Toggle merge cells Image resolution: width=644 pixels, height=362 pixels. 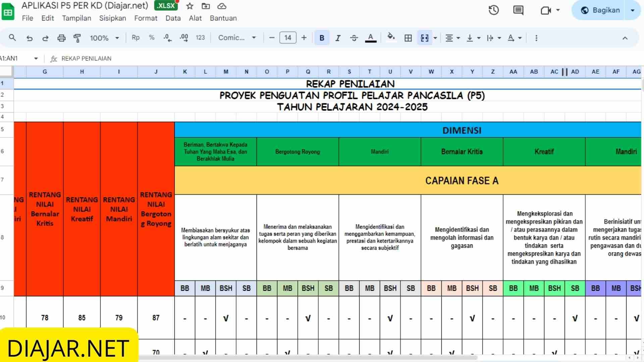(425, 38)
